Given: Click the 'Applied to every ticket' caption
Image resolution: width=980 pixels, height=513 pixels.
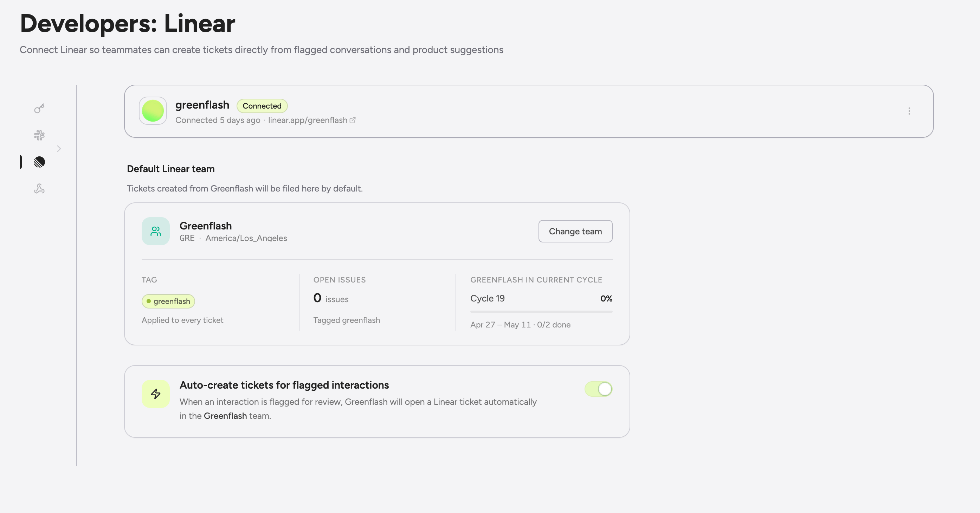Looking at the screenshot, I should coord(182,320).
